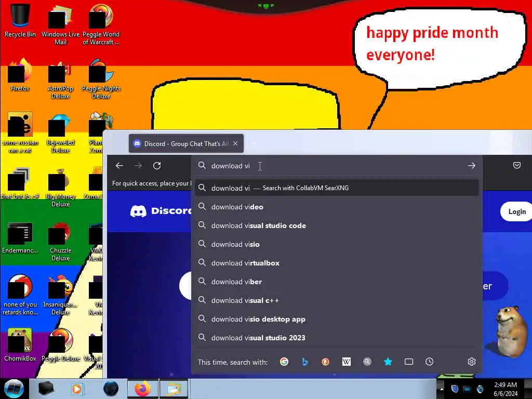Open the Pocket save icon
This screenshot has height=399, width=532.
[x=517, y=165]
